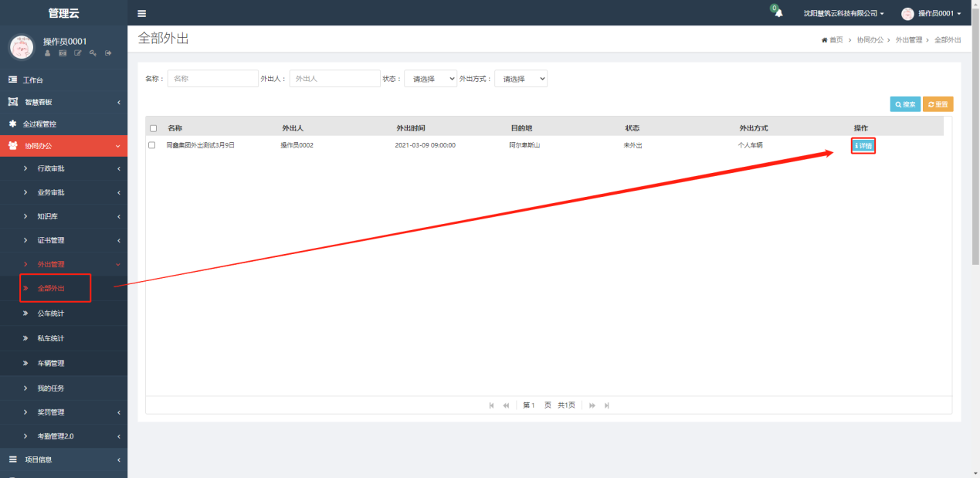Open 全过程管控 in the sidebar

[x=39, y=124]
